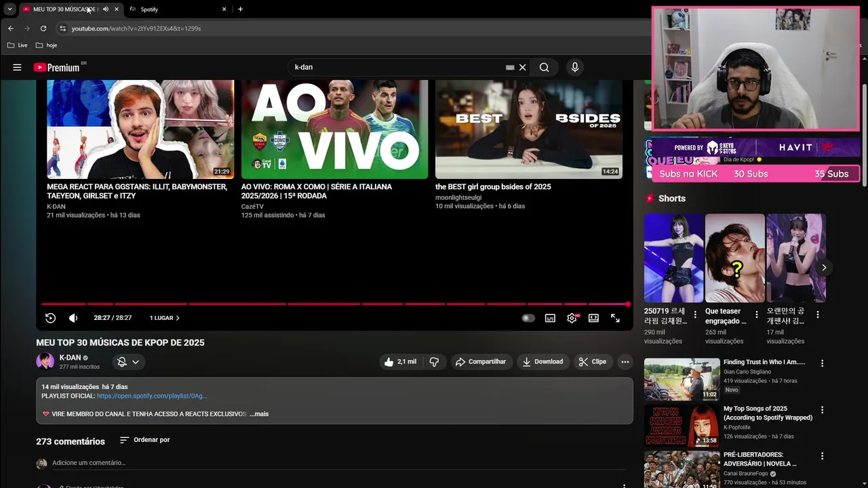Open the K-DAN channel name link
The height and width of the screenshot is (488, 868).
pyautogui.click(x=70, y=357)
